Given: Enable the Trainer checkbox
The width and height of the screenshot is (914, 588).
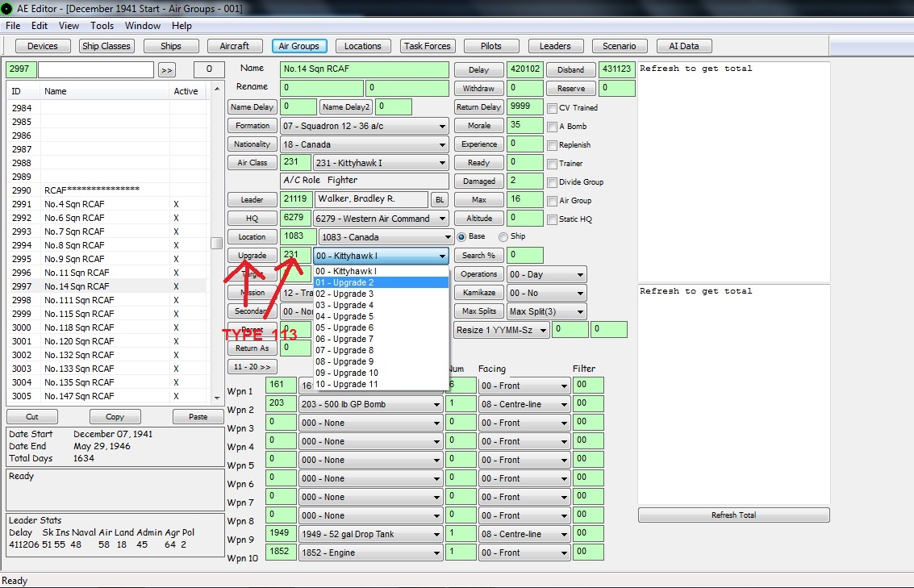Looking at the screenshot, I should [x=552, y=164].
